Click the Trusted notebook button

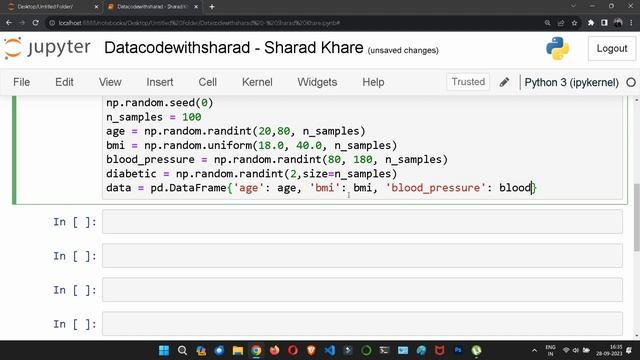pos(468,82)
